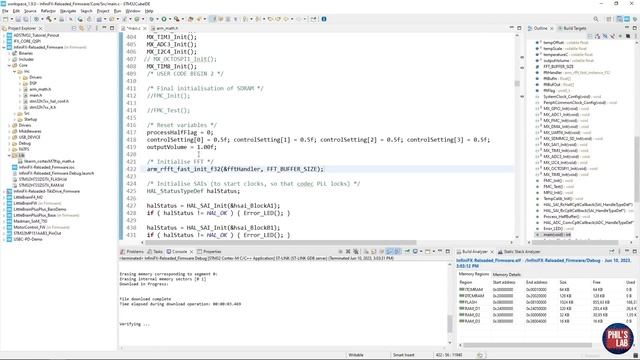Open the External Tools toolbar icon
640x360 pixels.
coord(176,19)
